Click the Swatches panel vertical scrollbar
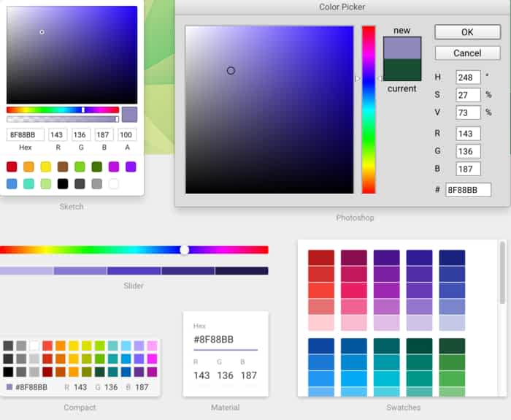The width and height of the screenshot is (511, 420). pyautogui.click(x=502, y=274)
